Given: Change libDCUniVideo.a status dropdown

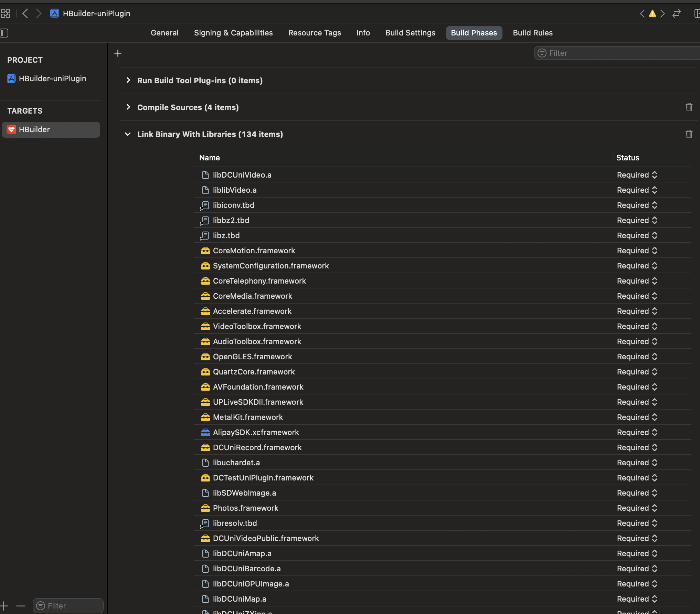Looking at the screenshot, I should [637, 175].
